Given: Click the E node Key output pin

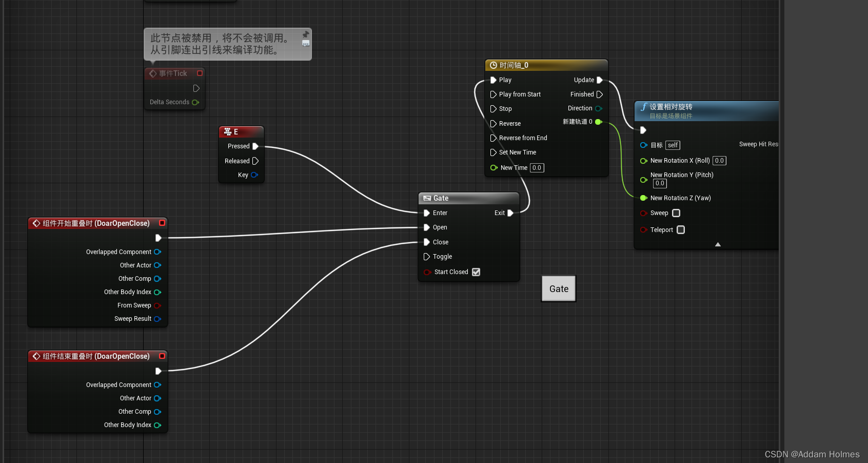Looking at the screenshot, I should click(x=254, y=175).
